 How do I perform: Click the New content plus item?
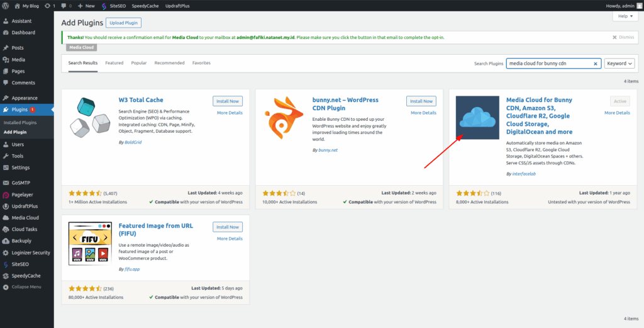(86, 6)
